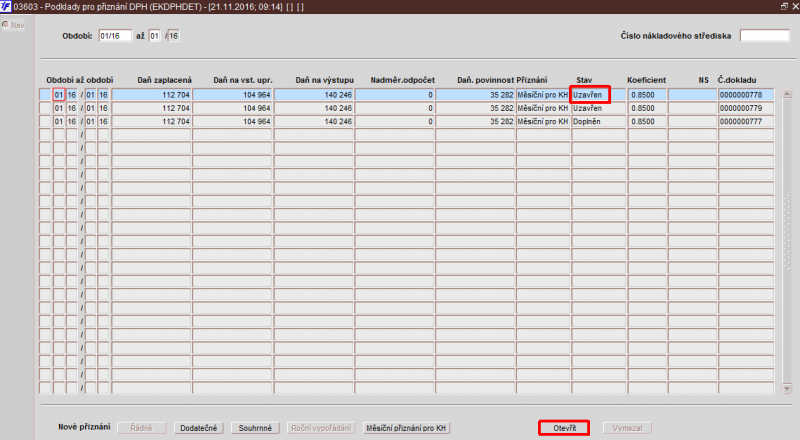
Task: Select document number 0000000779
Action: pyautogui.click(x=746, y=108)
